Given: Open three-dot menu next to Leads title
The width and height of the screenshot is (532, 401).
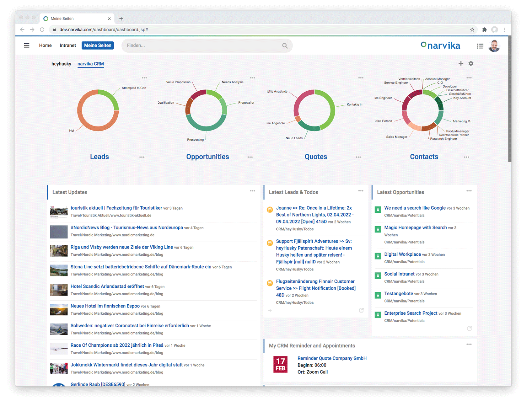Looking at the screenshot, I should click(x=142, y=157).
